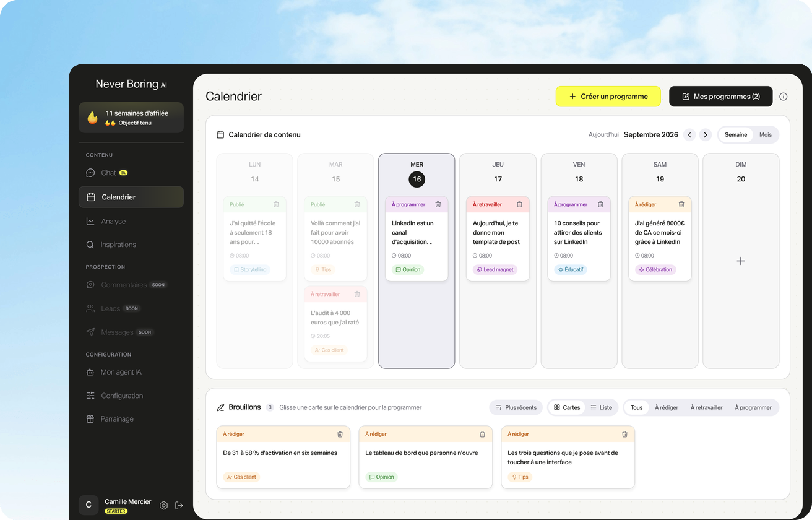Filter drafts by À retravailler
The height and width of the screenshot is (520, 812).
coord(706,407)
